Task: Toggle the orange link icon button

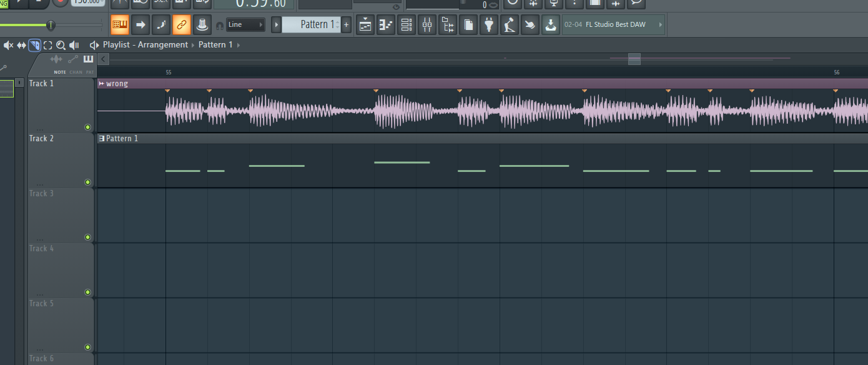Action: click(x=182, y=25)
